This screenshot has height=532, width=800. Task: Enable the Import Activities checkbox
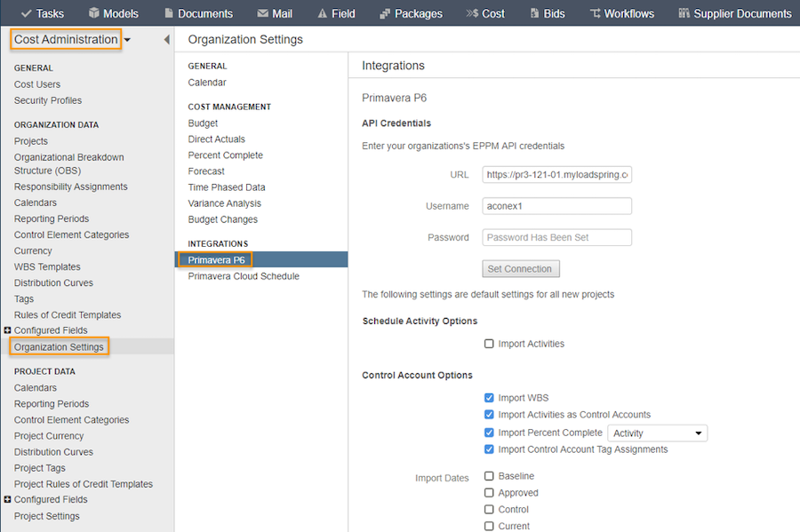click(489, 344)
